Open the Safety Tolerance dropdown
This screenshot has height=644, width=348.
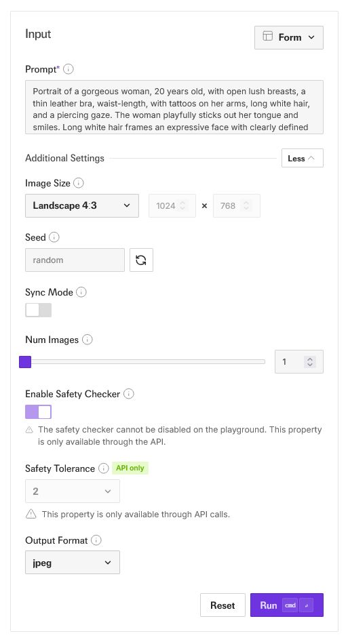tap(73, 491)
